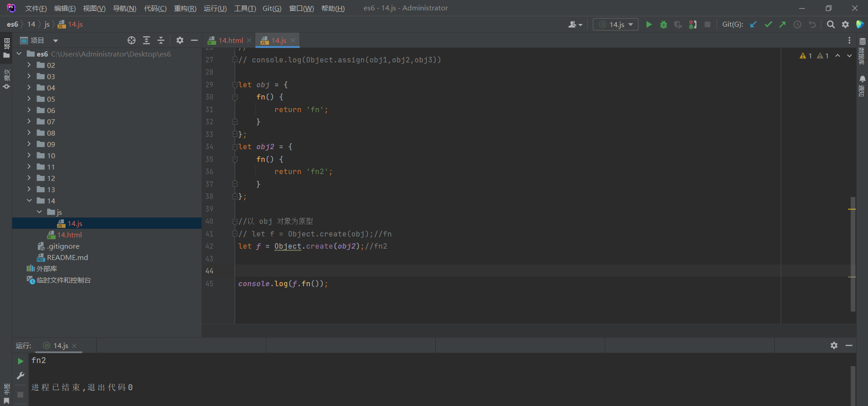This screenshot has height=406, width=868.
Task: Expand all in project panel
Action: 146,40
